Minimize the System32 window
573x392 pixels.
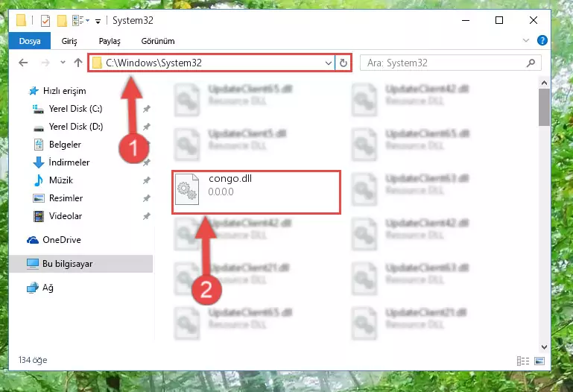tap(466, 20)
